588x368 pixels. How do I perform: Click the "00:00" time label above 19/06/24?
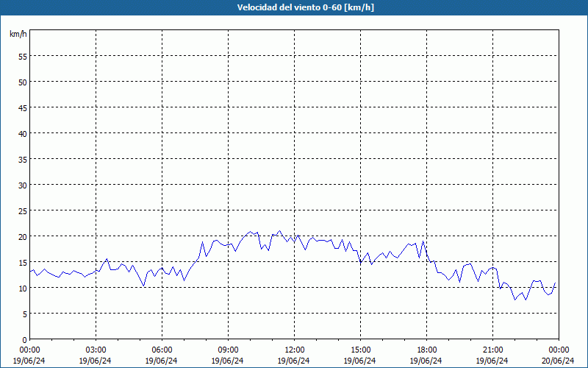point(29,350)
